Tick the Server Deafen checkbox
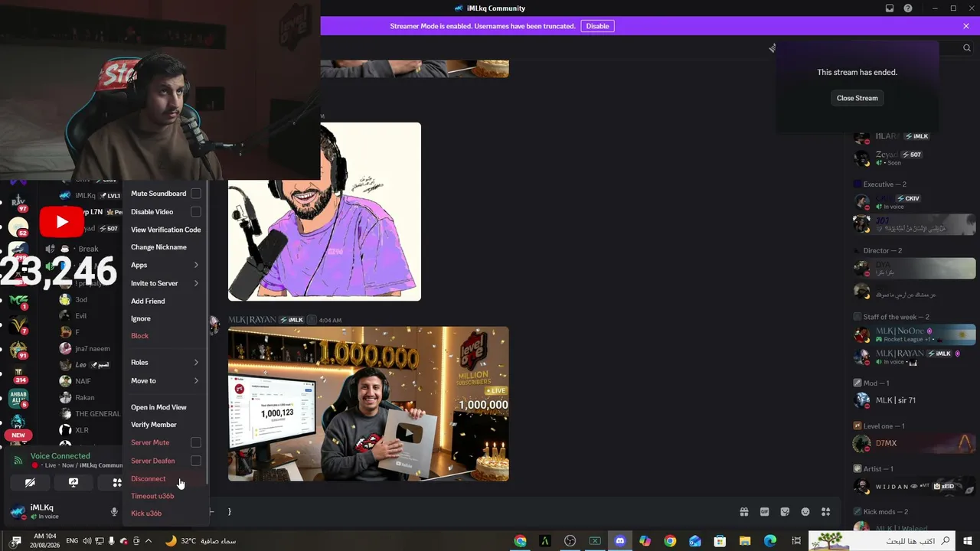 click(x=196, y=461)
